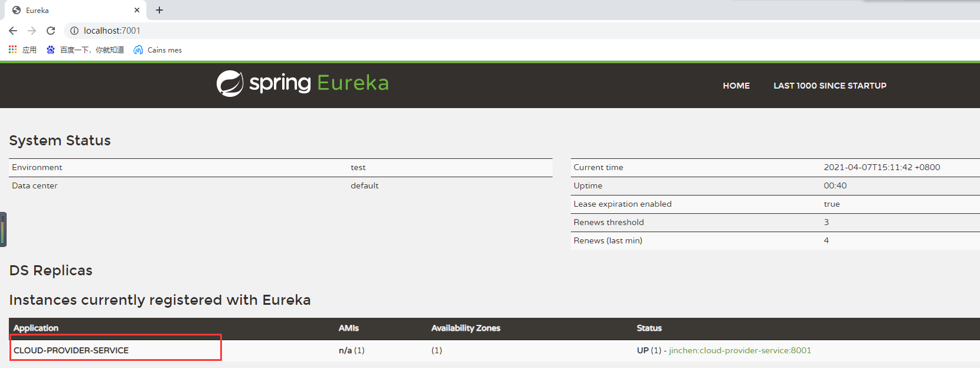
Task: Click the Spring leaf logo icon
Action: [x=230, y=83]
